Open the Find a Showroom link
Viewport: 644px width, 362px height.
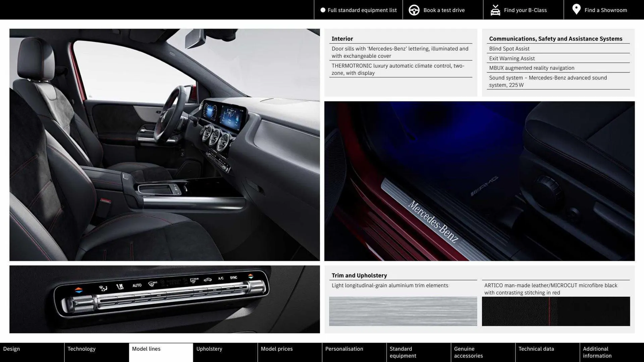click(x=605, y=10)
